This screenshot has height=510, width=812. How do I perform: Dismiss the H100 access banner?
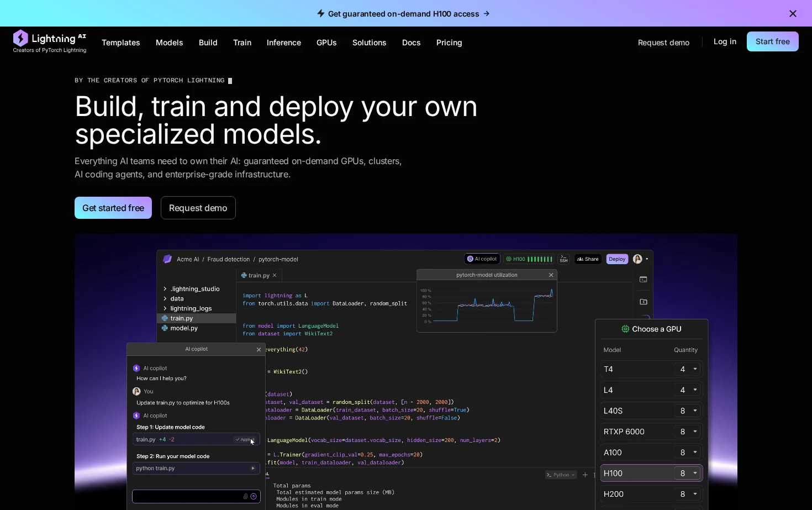coord(793,14)
